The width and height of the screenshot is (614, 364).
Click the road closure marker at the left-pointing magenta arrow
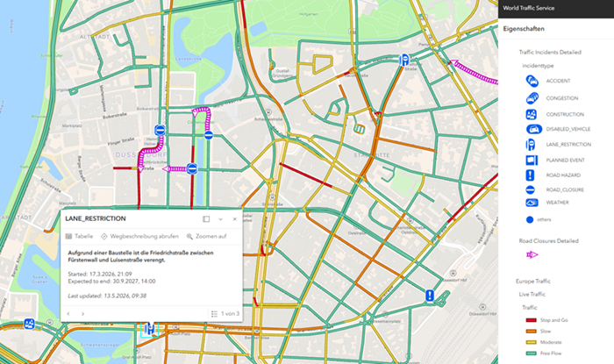192,168
